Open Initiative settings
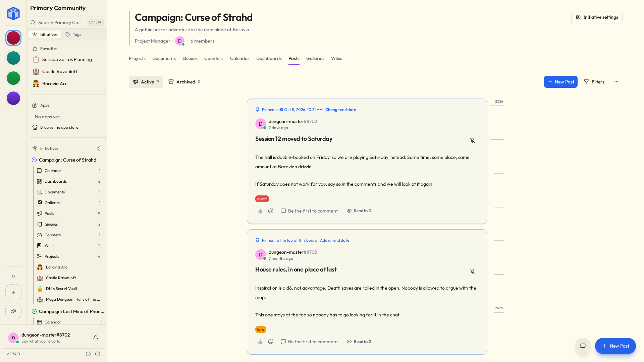 tap(597, 17)
